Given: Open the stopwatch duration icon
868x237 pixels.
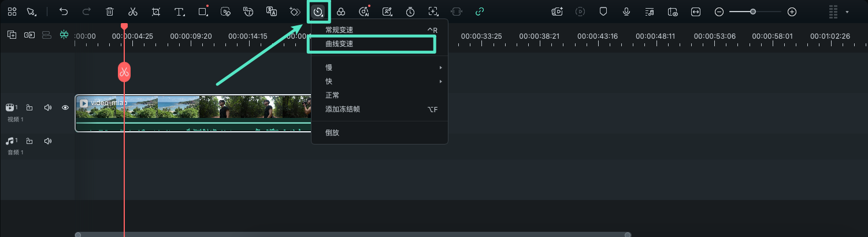Looking at the screenshot, I should coord(410,12).
